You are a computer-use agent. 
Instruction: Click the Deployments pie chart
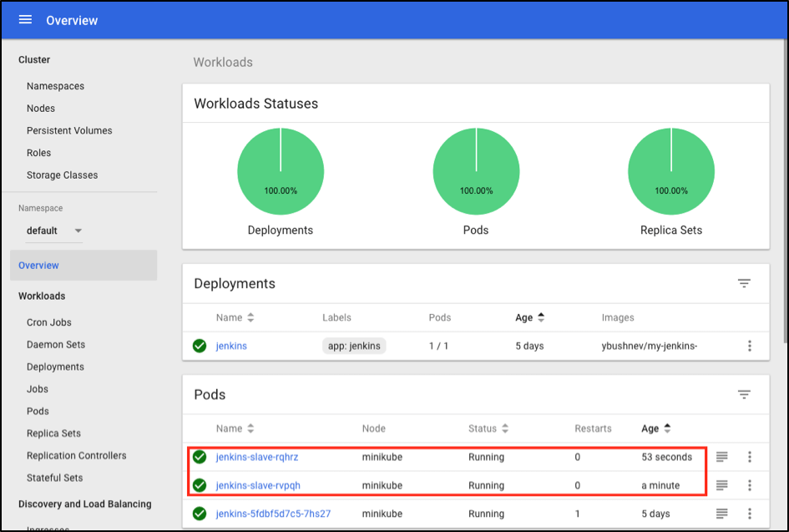[281, 171]
